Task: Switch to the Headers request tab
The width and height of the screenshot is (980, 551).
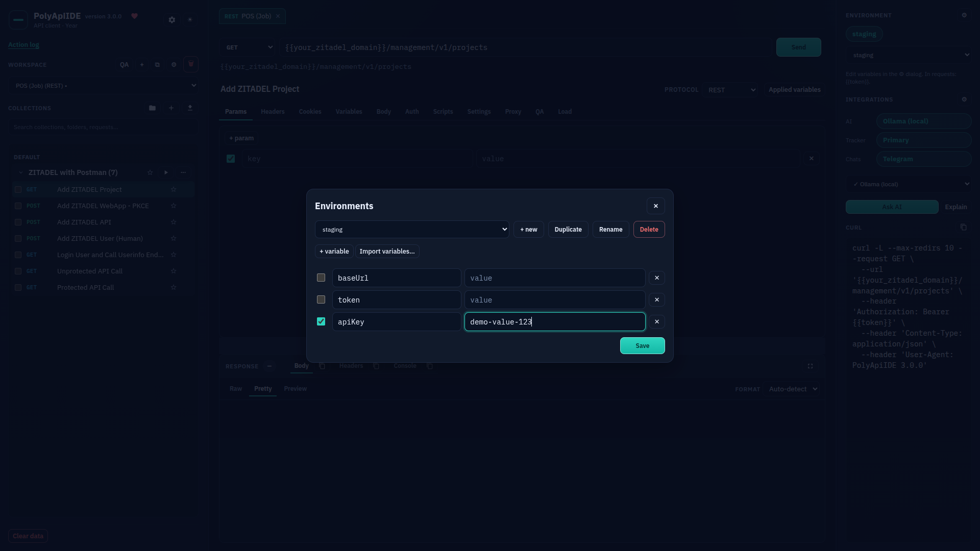Action: (x=273, y=112)
